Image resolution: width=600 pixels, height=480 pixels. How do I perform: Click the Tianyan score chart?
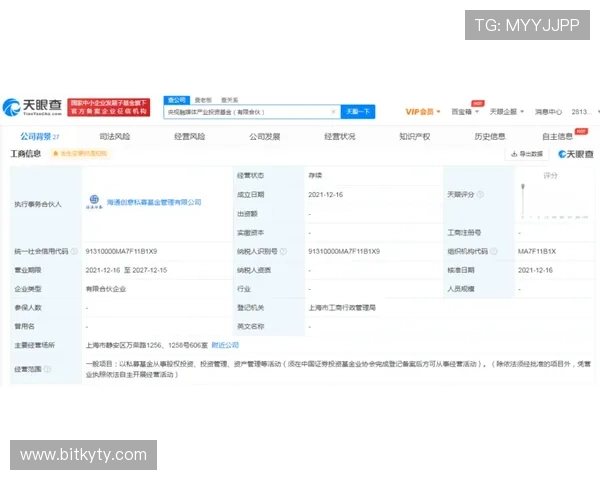(554, 201)
